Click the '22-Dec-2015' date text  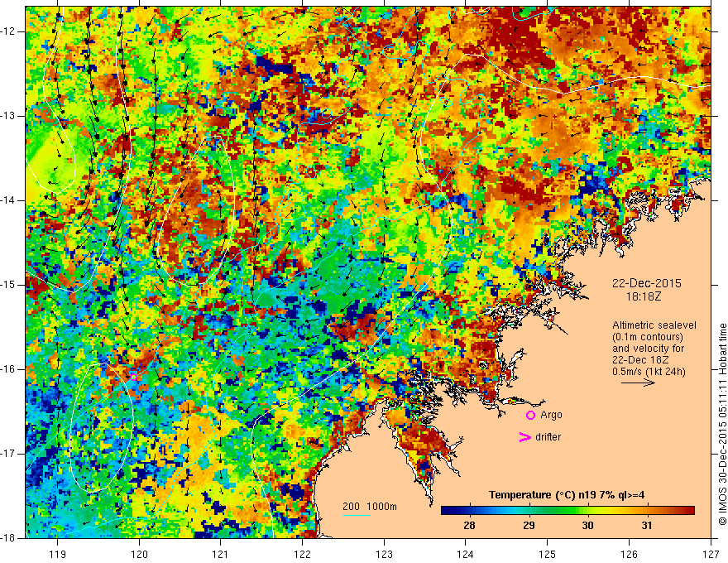click(x=646, y=283)
